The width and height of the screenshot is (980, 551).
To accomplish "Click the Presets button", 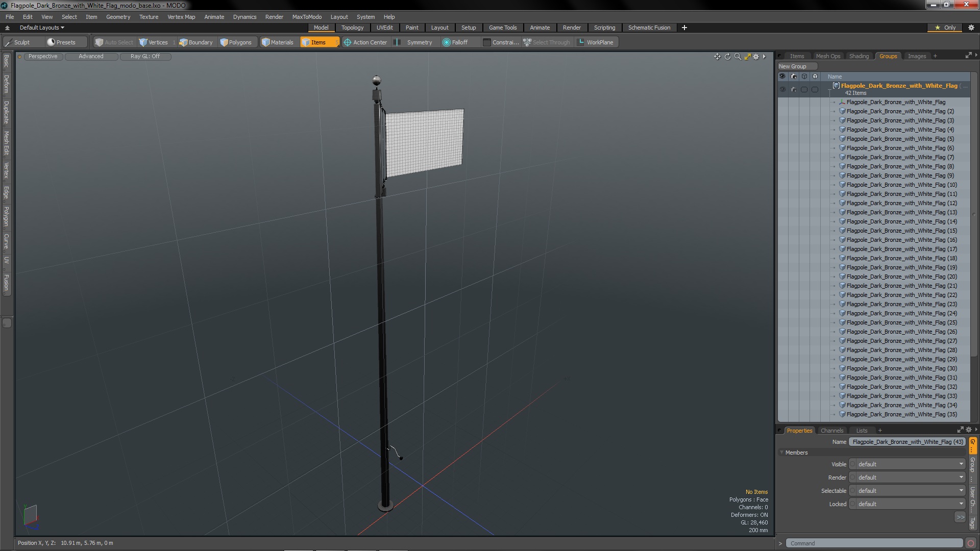I will pos(61,42).
